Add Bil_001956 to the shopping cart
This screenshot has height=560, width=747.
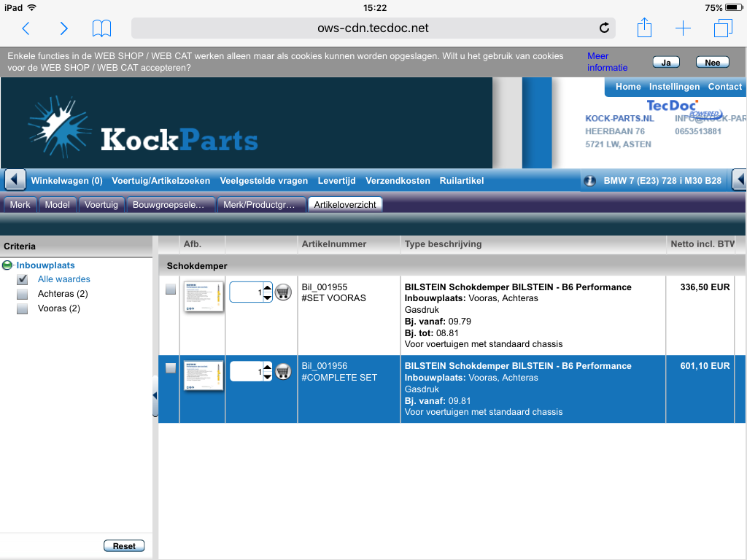coord(283,371)
